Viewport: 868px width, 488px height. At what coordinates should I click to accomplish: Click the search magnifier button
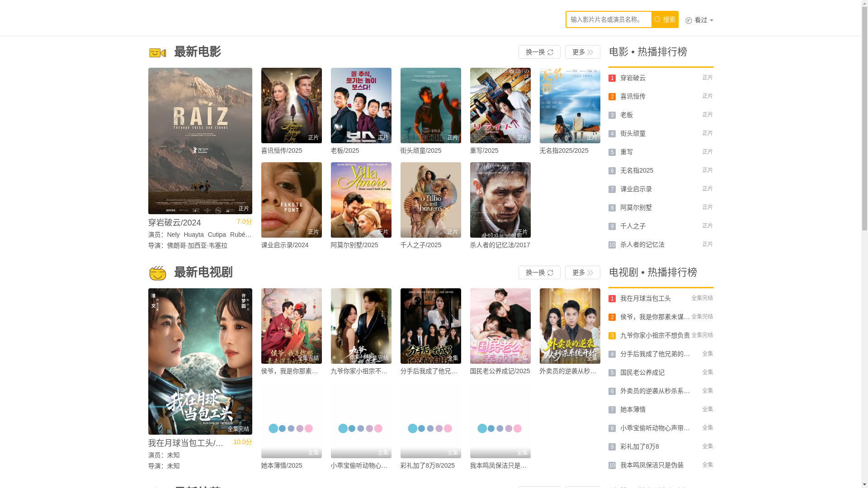(665, 19)
